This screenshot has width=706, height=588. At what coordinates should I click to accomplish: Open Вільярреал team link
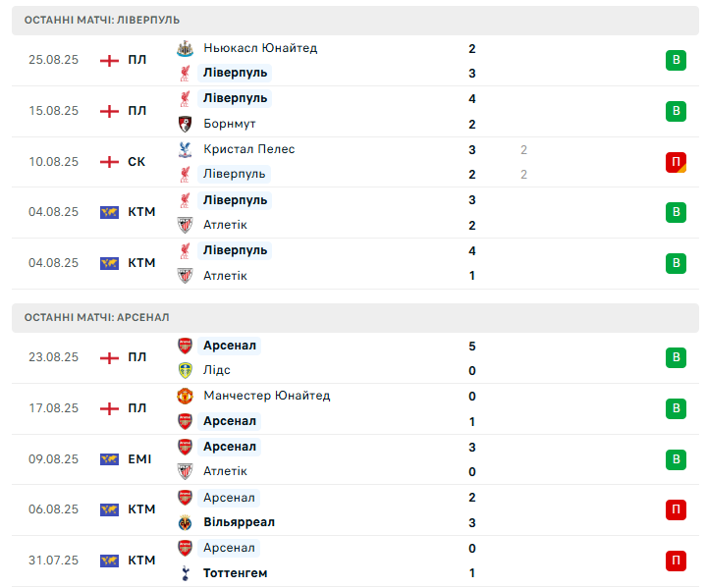239,522
